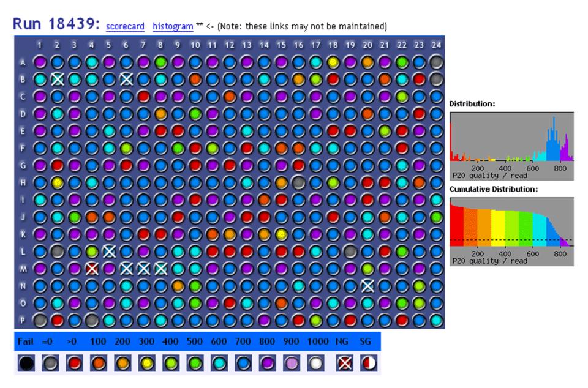This screenshot has height=388, width=588.
Task: Click the black Fail legend swatch
Action: point(26,364)
